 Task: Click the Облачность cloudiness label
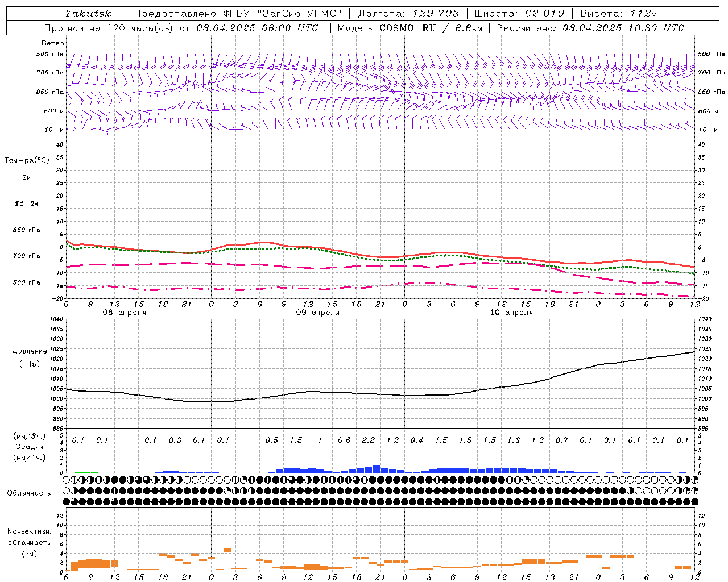point(29,493)
